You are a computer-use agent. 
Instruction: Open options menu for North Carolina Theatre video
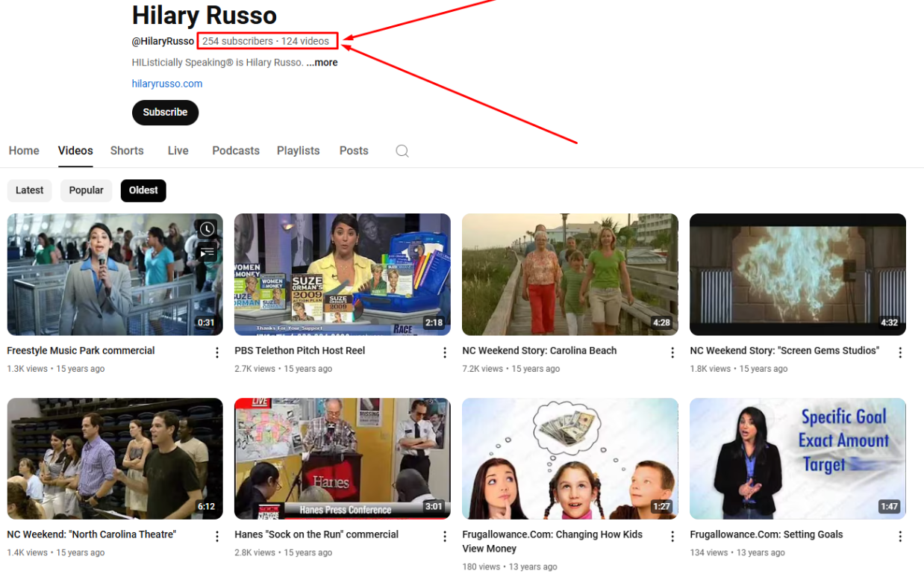click(x=217, y=536)
